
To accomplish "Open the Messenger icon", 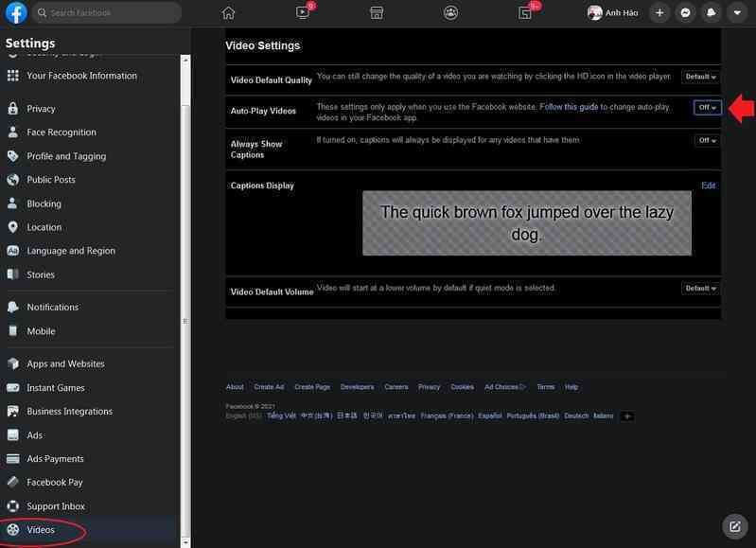I will pos(685,13).
